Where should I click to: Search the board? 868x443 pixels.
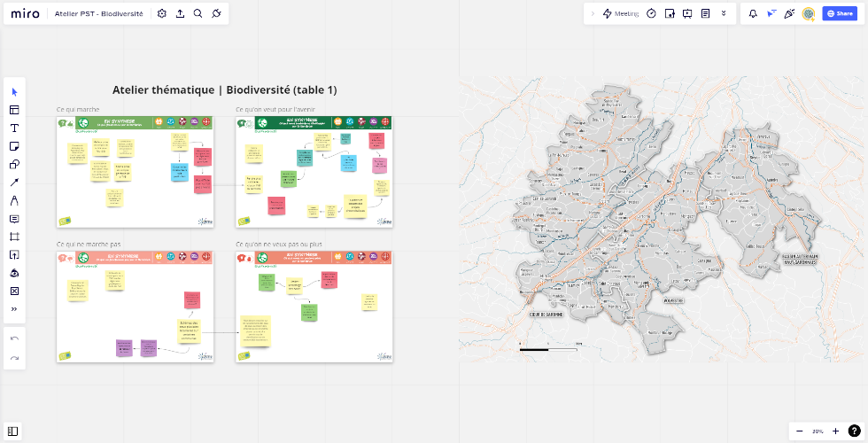click(x=198, y=14)
